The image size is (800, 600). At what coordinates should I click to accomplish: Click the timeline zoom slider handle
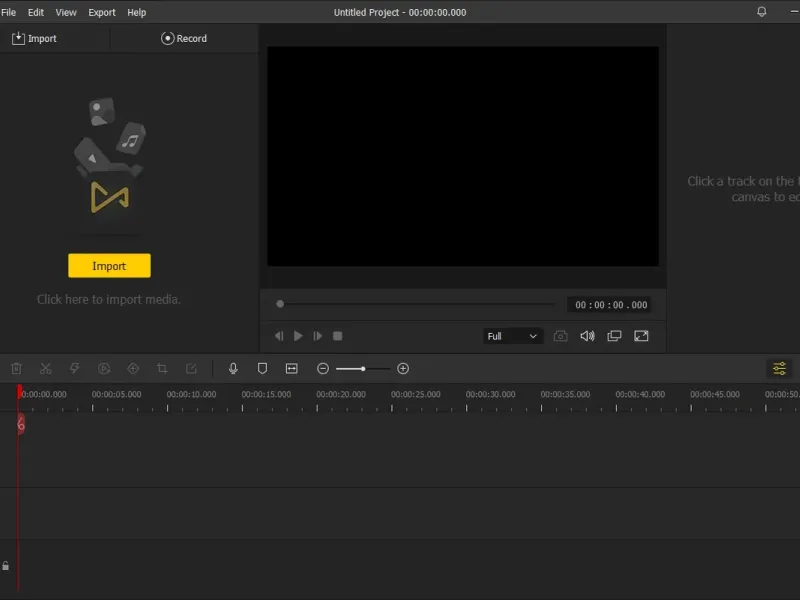pos(362,369)
